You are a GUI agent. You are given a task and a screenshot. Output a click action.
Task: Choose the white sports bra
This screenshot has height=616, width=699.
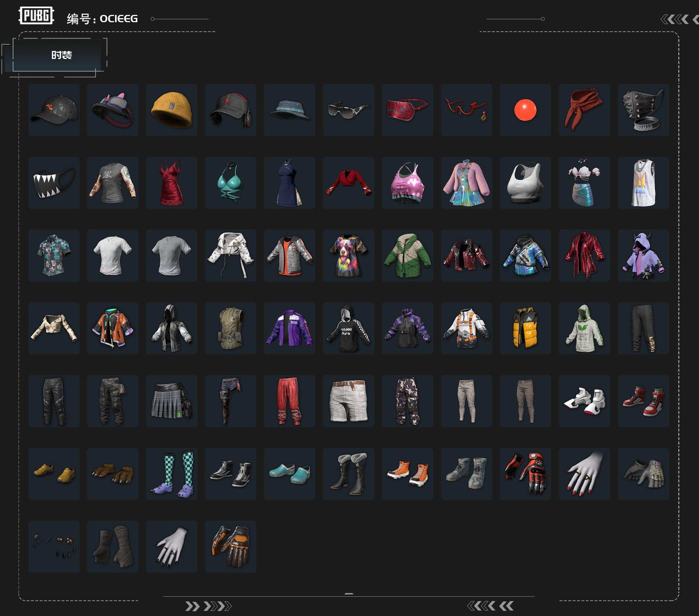(x=525, y=183)
